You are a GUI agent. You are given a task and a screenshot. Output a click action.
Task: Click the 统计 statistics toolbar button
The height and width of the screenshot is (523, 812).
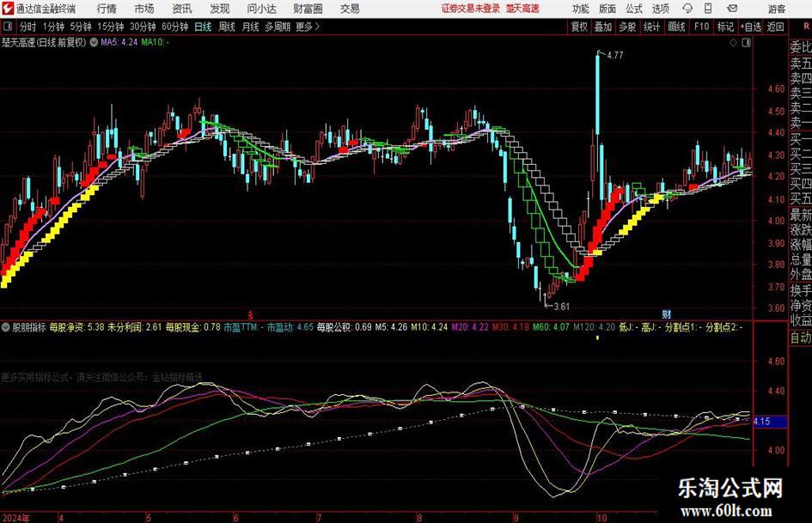point(652,27)
